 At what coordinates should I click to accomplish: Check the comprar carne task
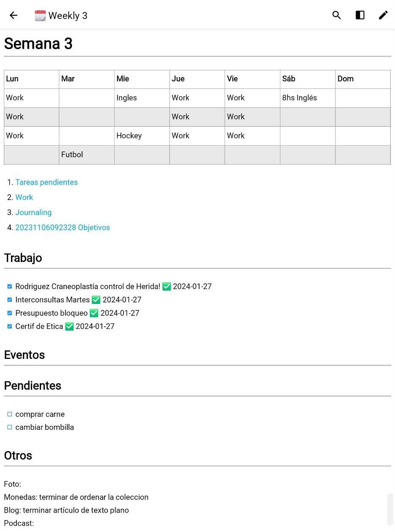tap(10, 414)
